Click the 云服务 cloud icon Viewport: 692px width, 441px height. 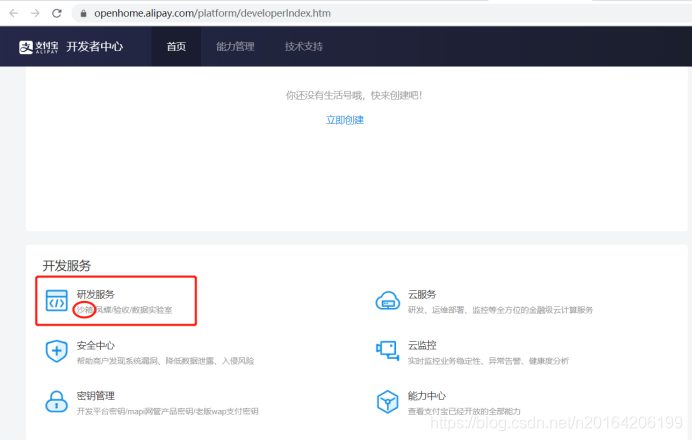387,301
